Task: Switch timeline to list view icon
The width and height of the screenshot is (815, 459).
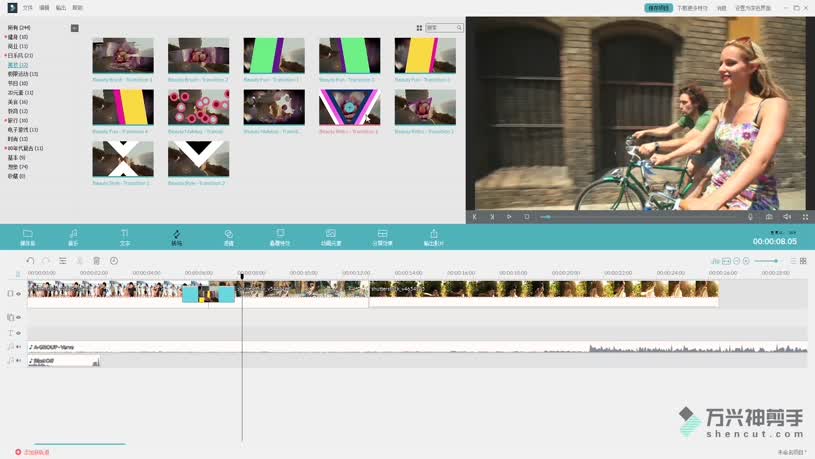Action: (793, 261)
